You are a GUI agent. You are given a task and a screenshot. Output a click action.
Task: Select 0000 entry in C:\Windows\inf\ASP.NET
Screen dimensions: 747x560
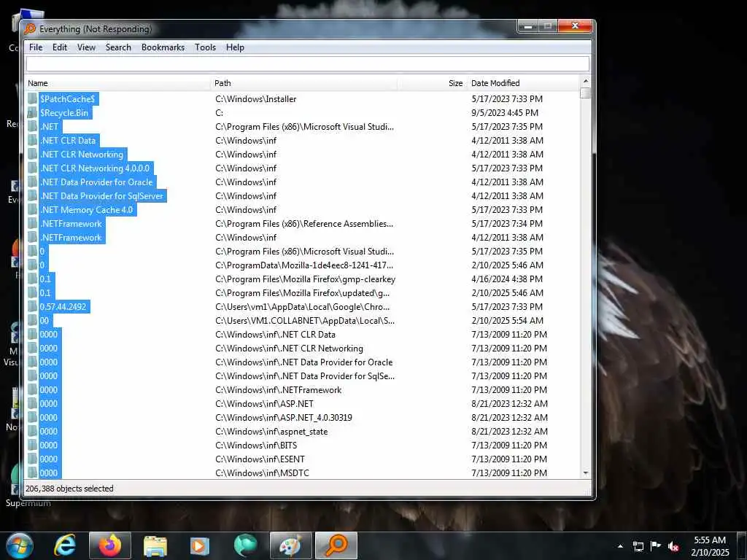pos(49,404)
